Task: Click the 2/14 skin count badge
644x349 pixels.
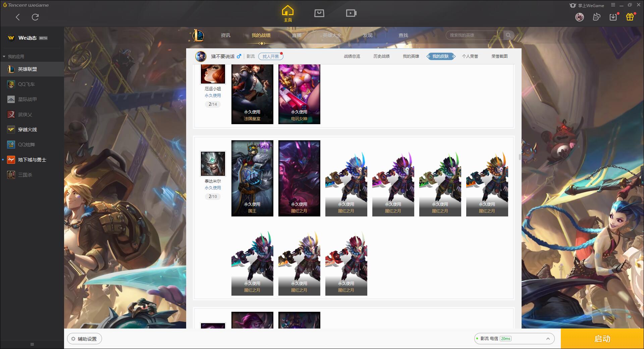Action: [213, 104]
